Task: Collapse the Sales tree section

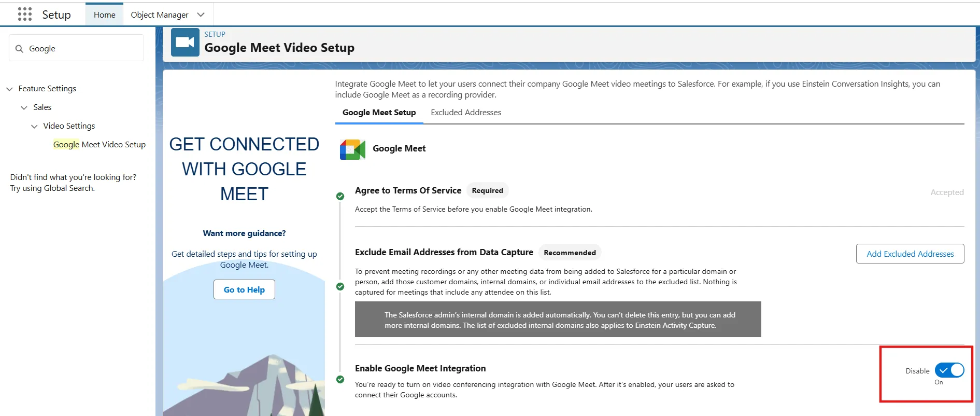Action: (24, 108)
